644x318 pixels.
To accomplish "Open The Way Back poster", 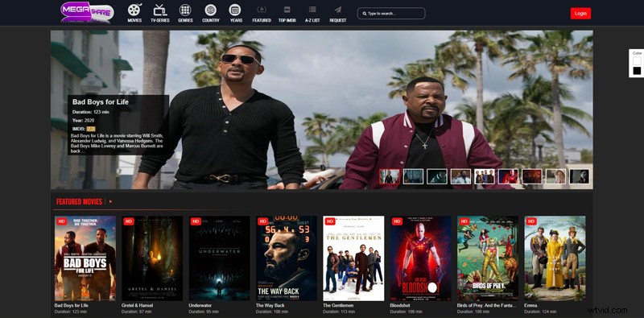I will click(x=287, y=258).
